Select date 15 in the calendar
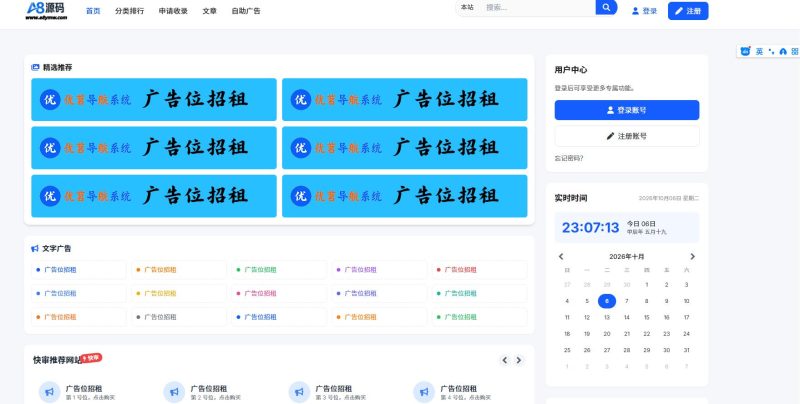Image resolution: width=800 pixels, height=404 pixels. pyautogui.click(x=646, y=317)
